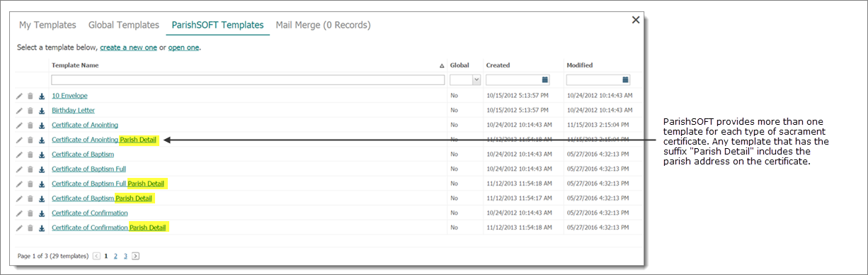Edit Certificate of Anointing Parish Detail row

point(19,140)
